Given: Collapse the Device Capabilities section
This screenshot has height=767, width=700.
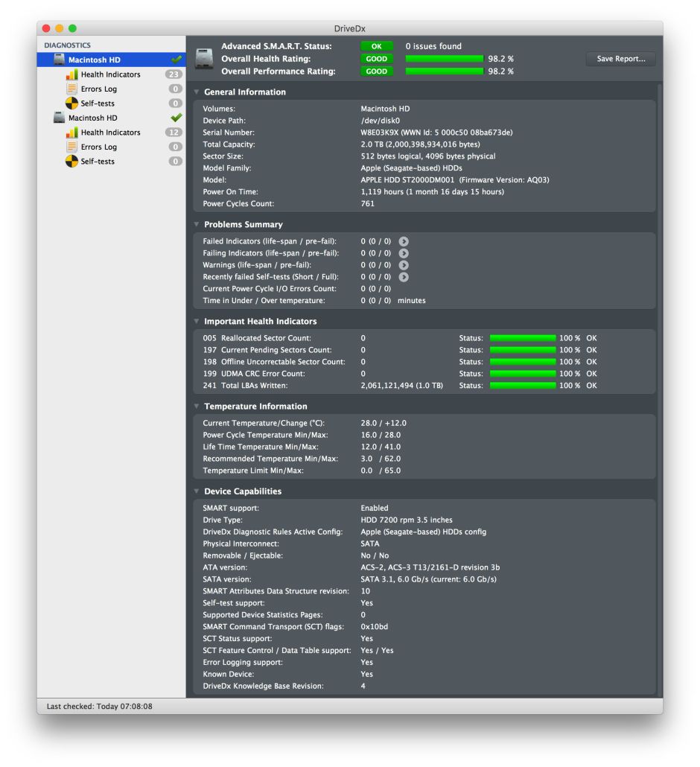Looking at the screenshot, I should [197, 491].
